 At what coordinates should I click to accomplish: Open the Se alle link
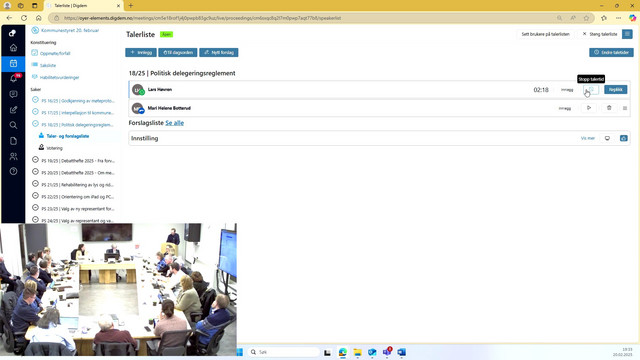(x=174, y=123)
